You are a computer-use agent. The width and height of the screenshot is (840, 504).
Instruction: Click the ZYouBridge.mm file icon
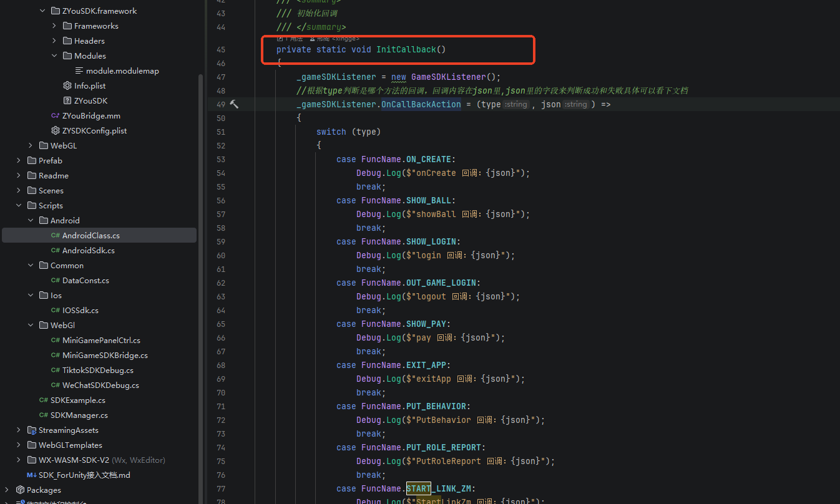point(55,115)
